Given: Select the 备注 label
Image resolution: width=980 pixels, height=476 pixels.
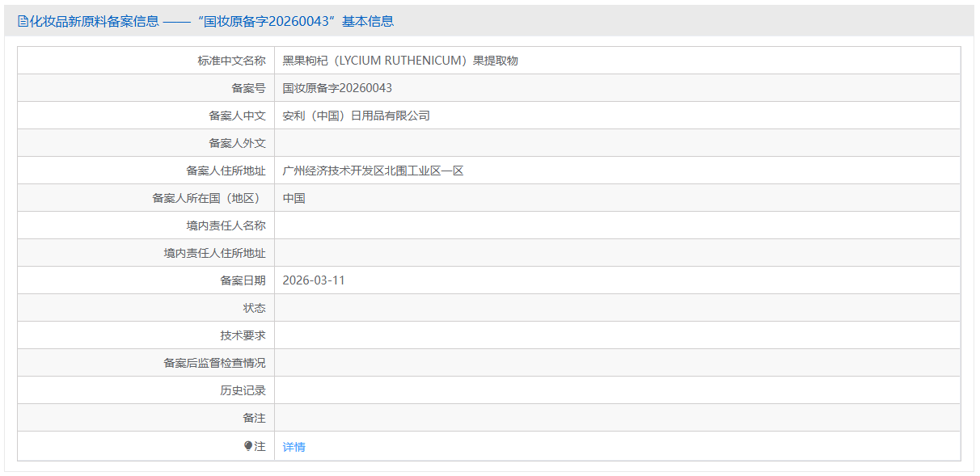Looking at the screenshot, I should click(x=254, y=418).
